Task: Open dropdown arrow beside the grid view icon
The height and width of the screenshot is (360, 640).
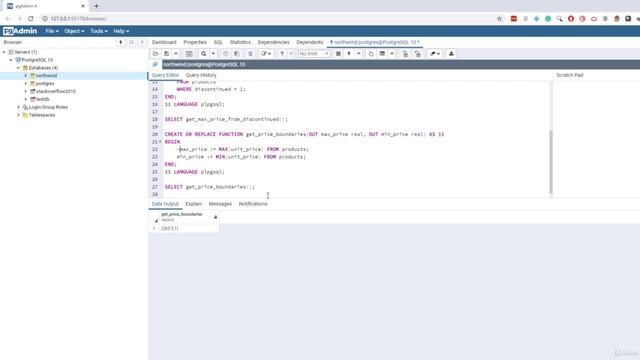Action: pos(392,54)
